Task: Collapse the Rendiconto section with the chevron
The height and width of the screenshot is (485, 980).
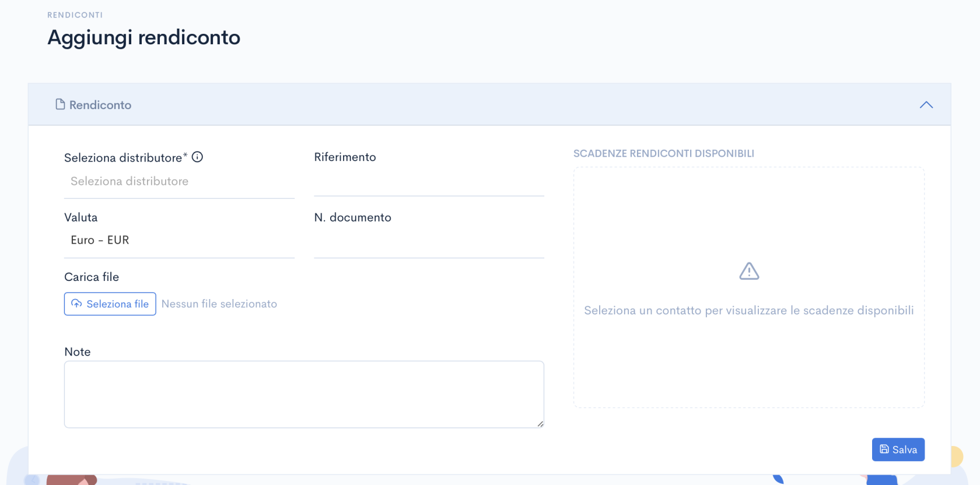Action: 926,105
